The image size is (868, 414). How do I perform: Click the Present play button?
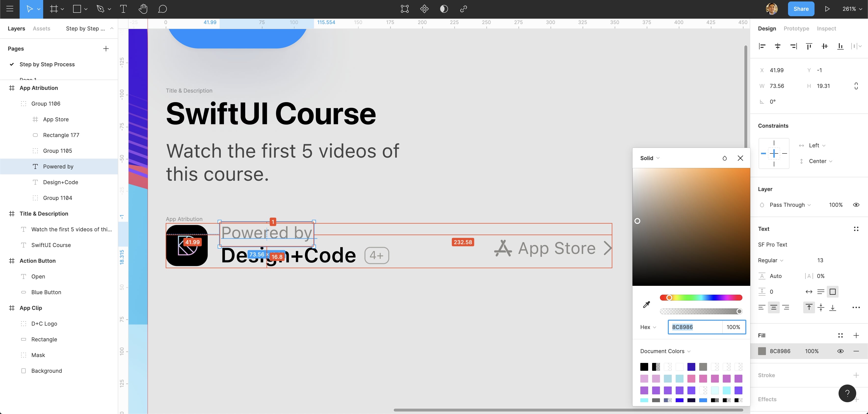click(x=827, y=9)
